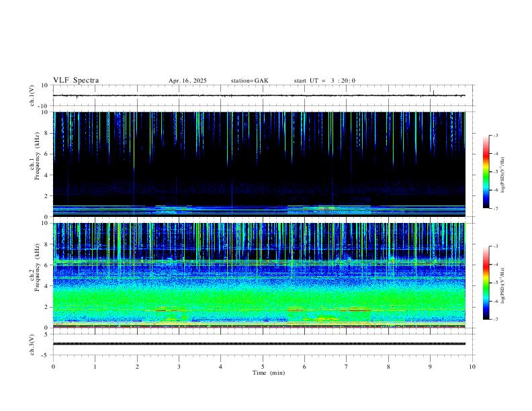The height and width of the screenshot is (411, 532).
Task: Click the time axis tick label '0'
Action: pos(53,367)
